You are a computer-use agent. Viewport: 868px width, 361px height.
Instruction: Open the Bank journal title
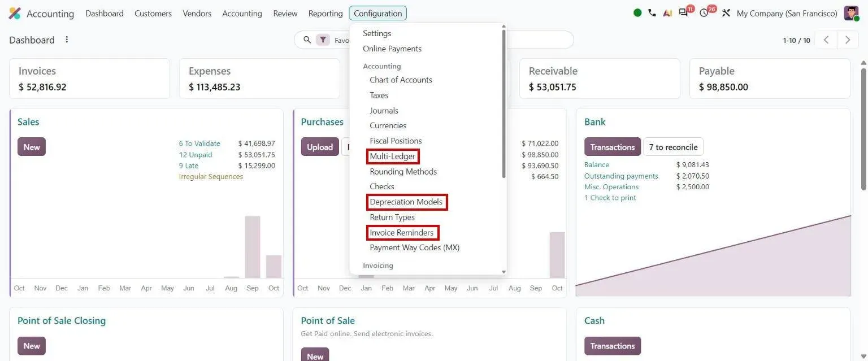pyautogui.click(x=595, y=122)
